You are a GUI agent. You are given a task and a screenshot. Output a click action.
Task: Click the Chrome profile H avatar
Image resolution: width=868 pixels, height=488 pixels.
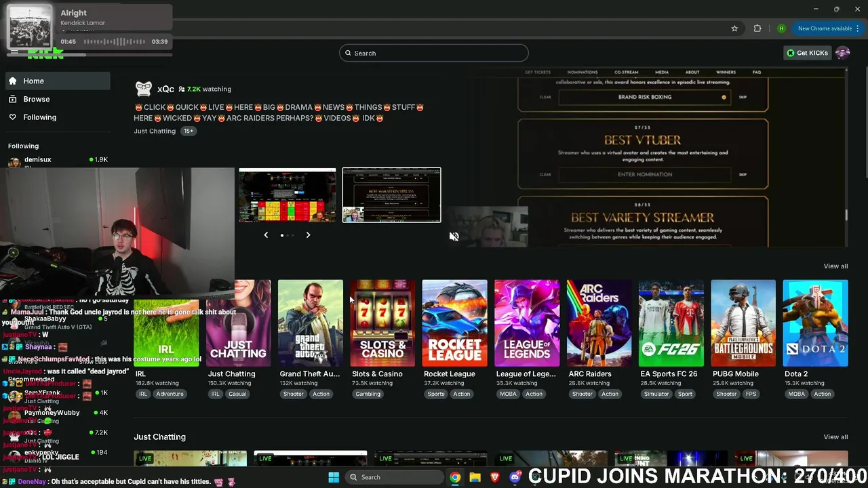[x=781, y=28]
